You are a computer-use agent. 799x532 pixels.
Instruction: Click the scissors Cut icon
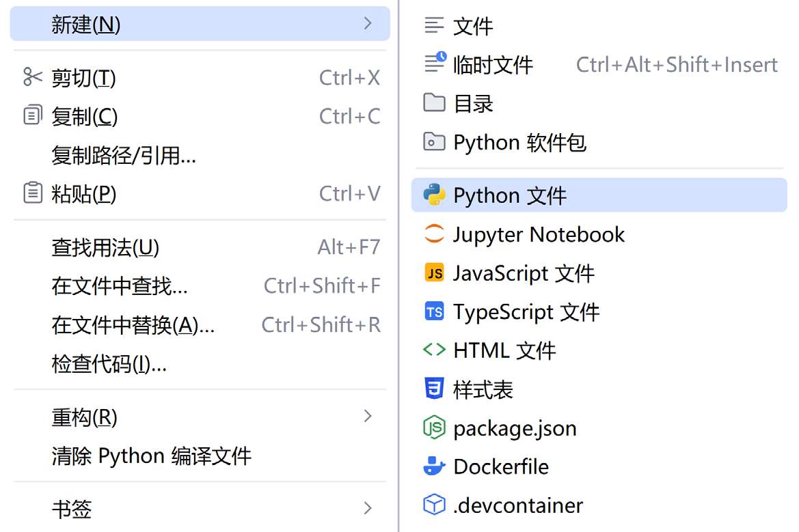pyautogui.click(x=32, y=77)
